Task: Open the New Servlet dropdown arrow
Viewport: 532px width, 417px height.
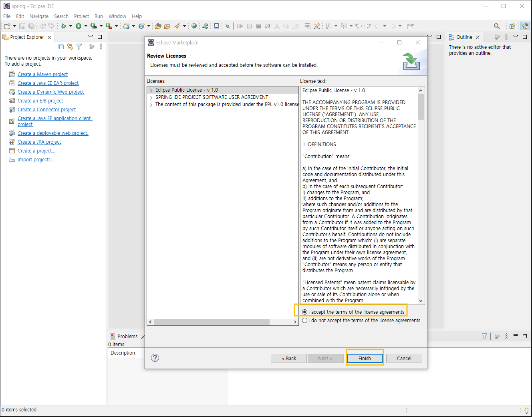Action: point(149,26)
